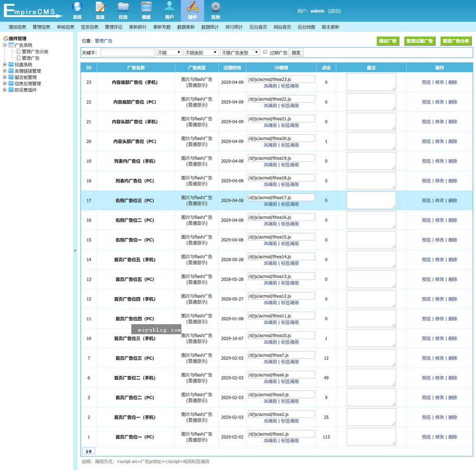Expand the 友情链接管理 tree node
Screen dimensions: 476x470
tap(5, 71)
